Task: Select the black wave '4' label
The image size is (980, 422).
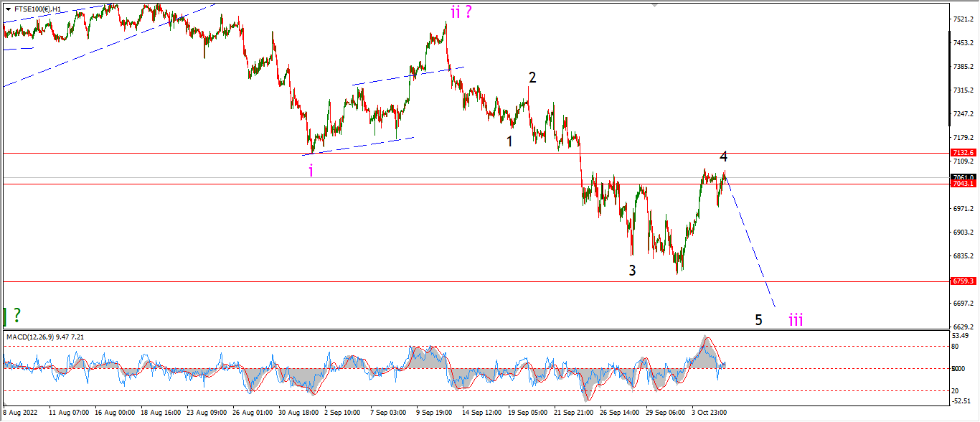Action: point(724,156)
